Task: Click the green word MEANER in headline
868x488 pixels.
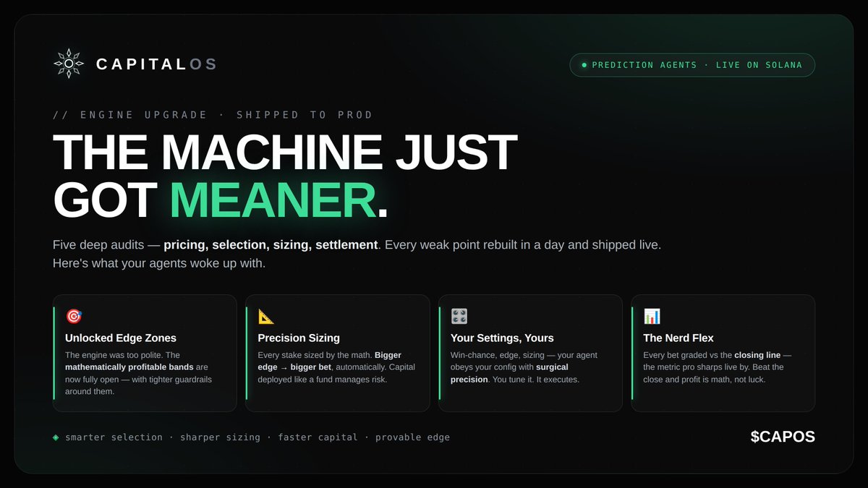Action: (x=273, y=199)
